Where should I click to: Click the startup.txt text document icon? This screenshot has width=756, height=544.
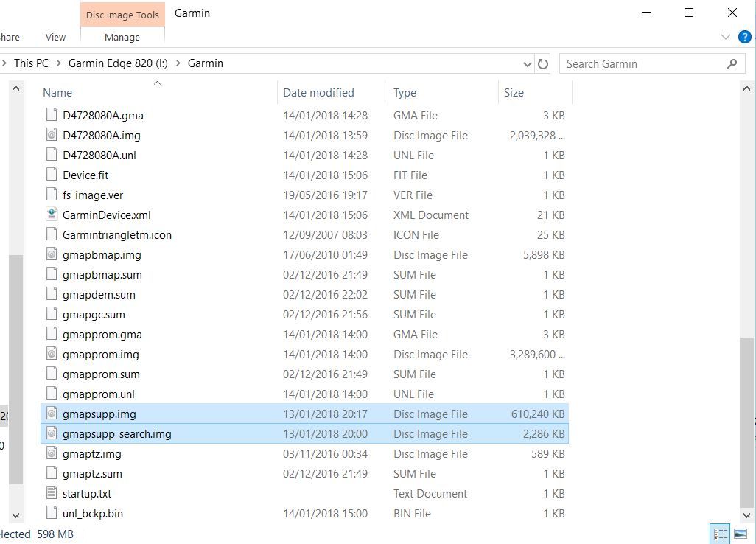[x=52, y=493]
